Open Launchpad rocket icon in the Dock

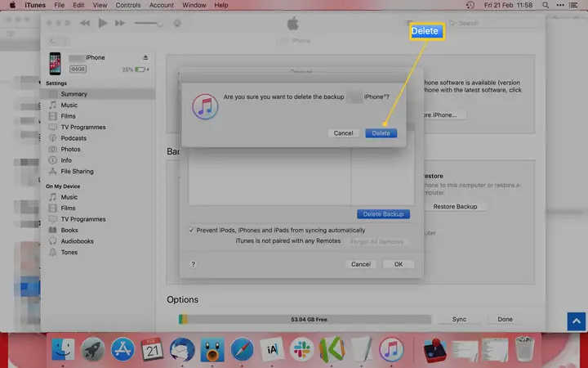[x=92, y=349]
